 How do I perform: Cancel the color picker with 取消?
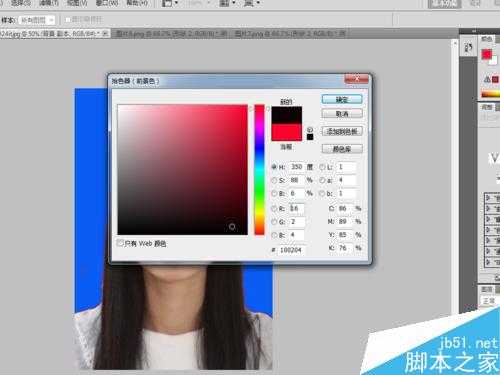342,114
